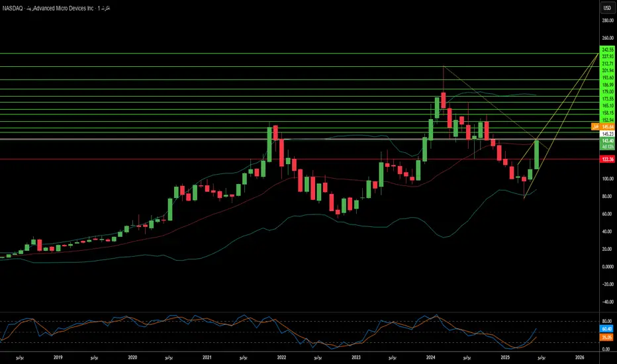The height and width of the screenshot is (364, 617).
Task: Select the 201.94 price level label
Action: pyautogui.click(x=608, y=71)
